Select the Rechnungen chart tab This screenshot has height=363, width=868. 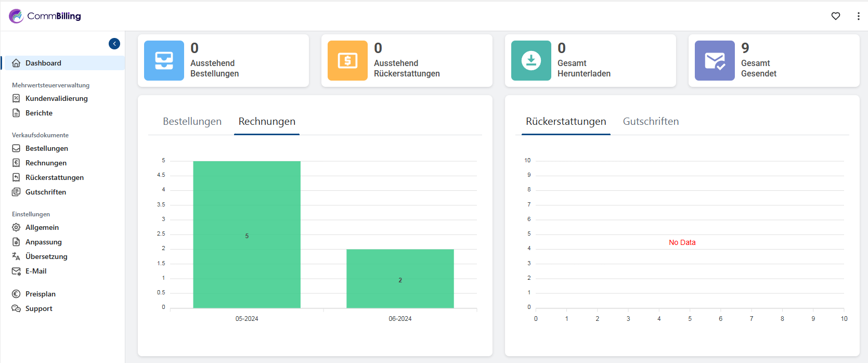267,122
